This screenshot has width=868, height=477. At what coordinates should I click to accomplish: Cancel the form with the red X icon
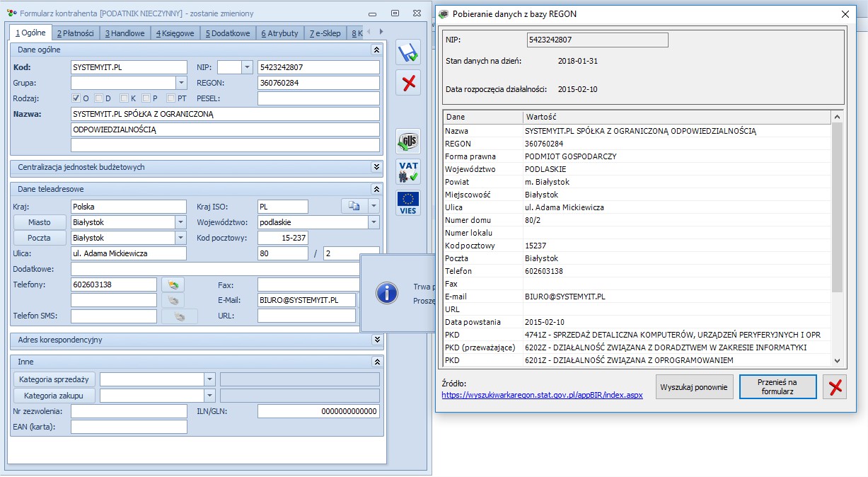click(x=408, y=83)
